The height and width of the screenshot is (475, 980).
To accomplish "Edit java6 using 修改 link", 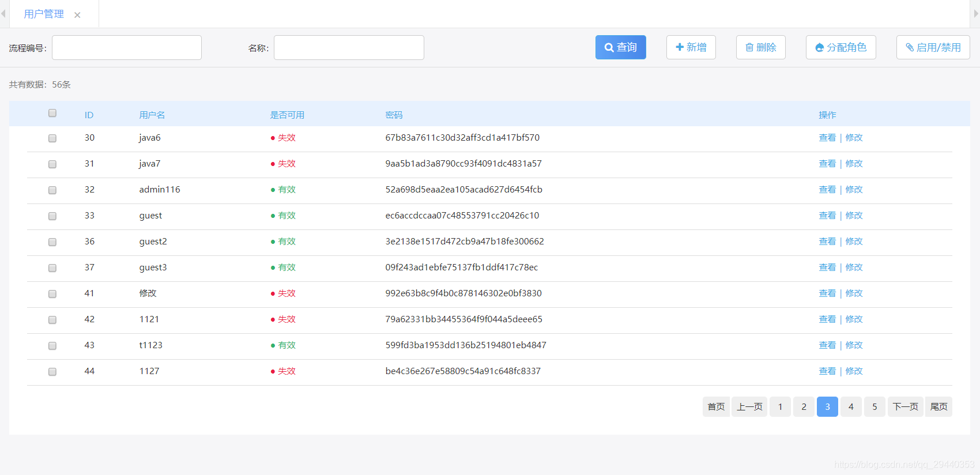I will click(x=854, y=138).
